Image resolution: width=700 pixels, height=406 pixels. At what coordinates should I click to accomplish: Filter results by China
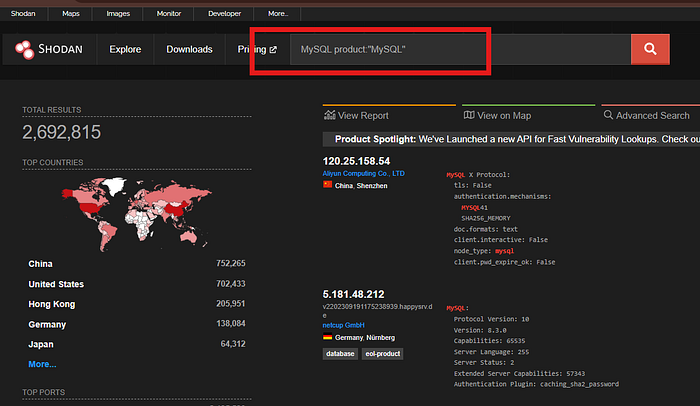(x=40, y=264)
